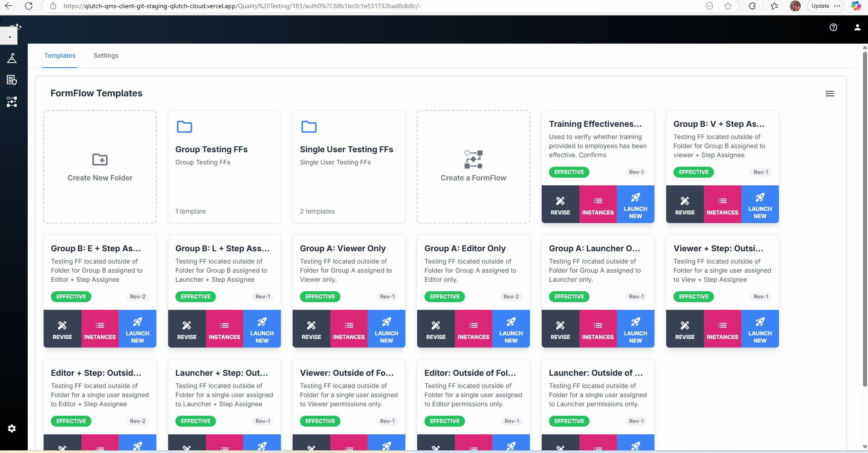The width and height of the screenshot is (868, 453).
Task: Open settings gear at sidebar bottom
Action: pyautogui.click(x=12, y=428)
